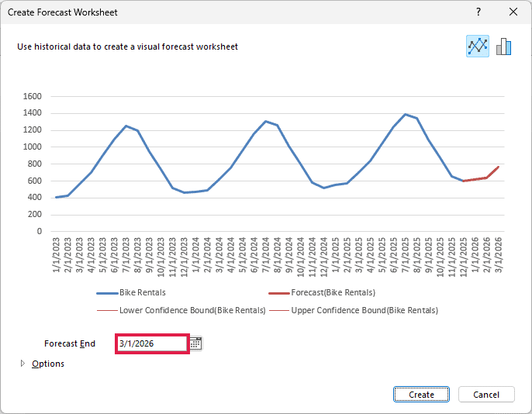The image size is (532, 414).
Task: Click the Bike Rentals legend entry
Action: point(131,292)
